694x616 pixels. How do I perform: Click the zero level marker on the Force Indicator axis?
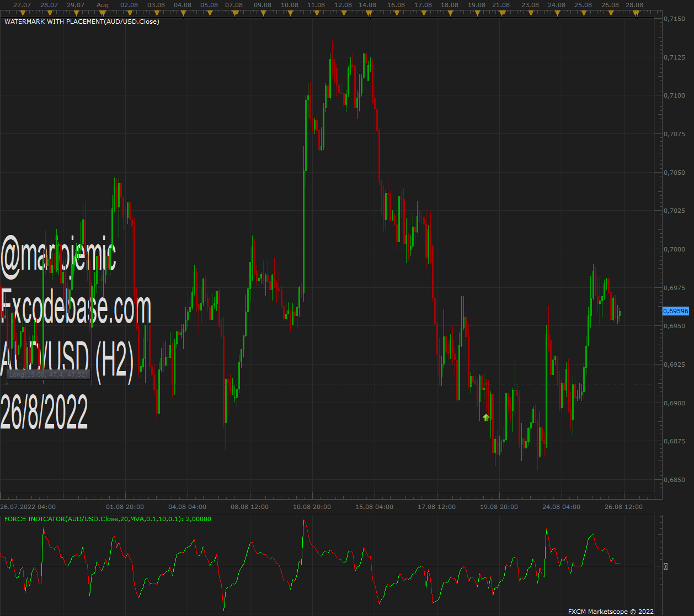(665, 566)
